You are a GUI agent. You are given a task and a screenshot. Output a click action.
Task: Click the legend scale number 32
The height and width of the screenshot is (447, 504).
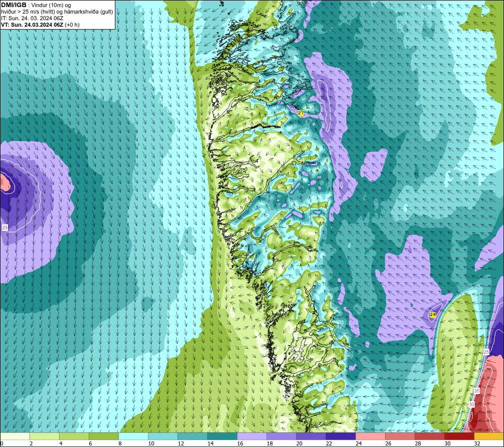tap(477, 443)
